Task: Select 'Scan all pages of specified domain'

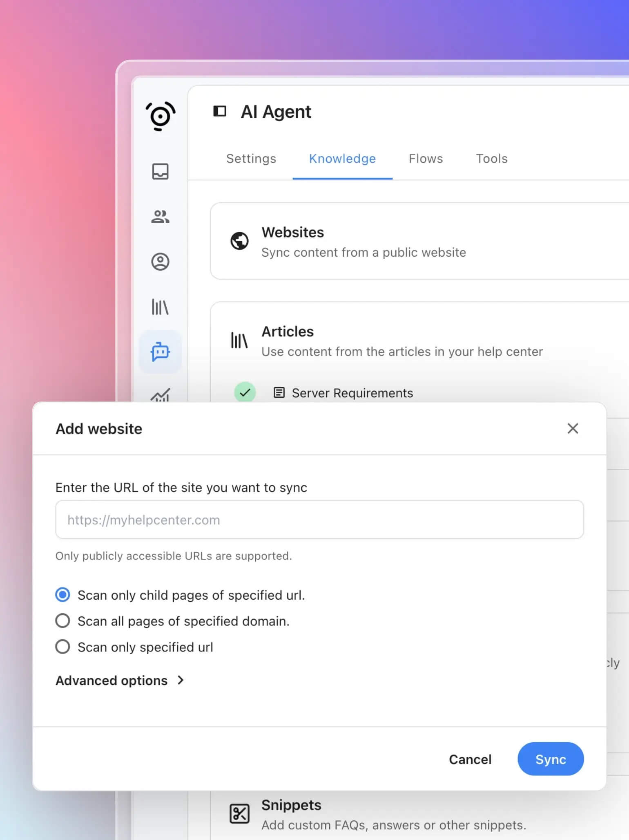Action: [62, 620]
